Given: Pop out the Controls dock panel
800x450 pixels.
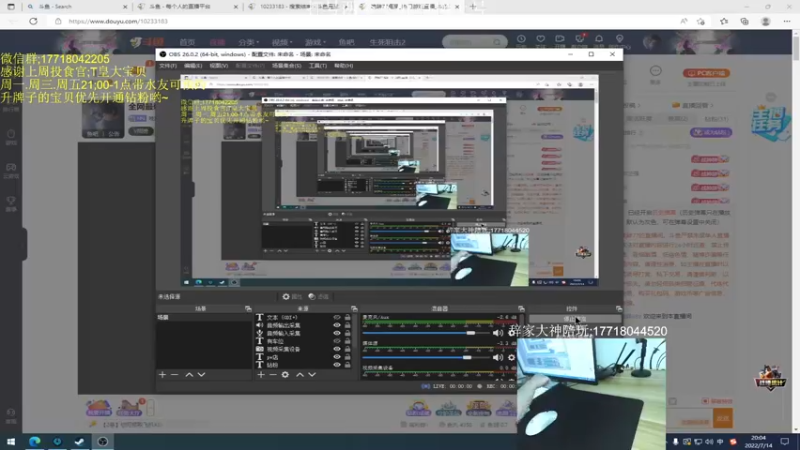Looking at the screenshot, I should click(619, 309).
